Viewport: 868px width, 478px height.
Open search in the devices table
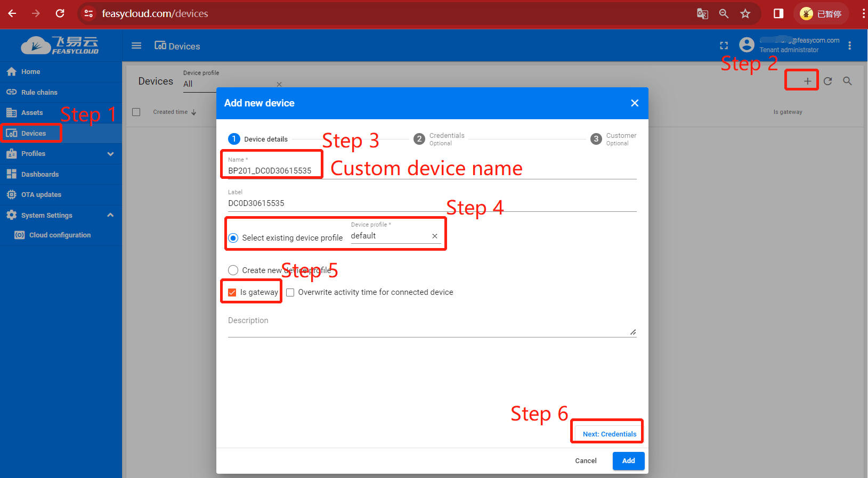847,81
